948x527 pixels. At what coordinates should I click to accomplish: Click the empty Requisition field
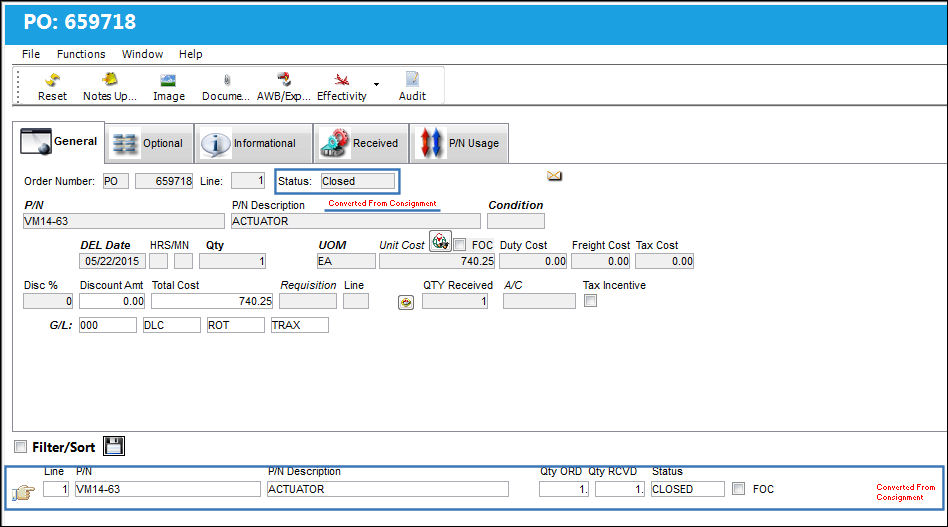point(308,301)
